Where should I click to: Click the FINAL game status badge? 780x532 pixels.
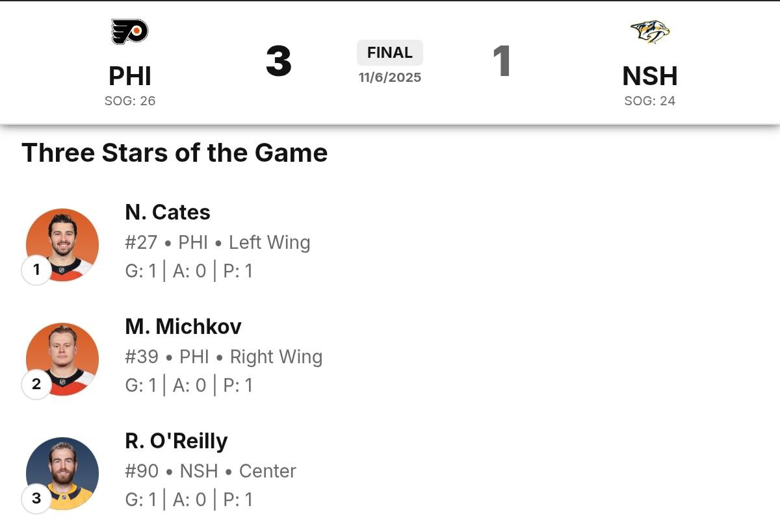[390, 53]
